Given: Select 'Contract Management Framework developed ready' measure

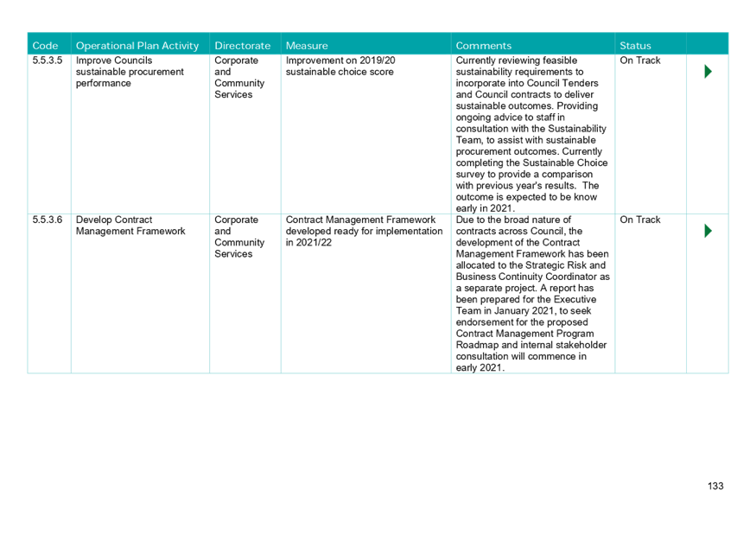Looking at the screenshot, I should (364, 231).
